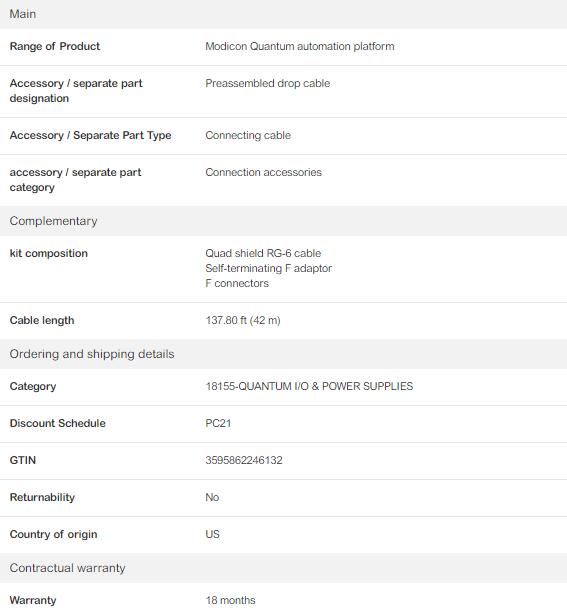Select the 18 months warranty value
Viewport: 567px width, 608px height.
click(230, 600)
